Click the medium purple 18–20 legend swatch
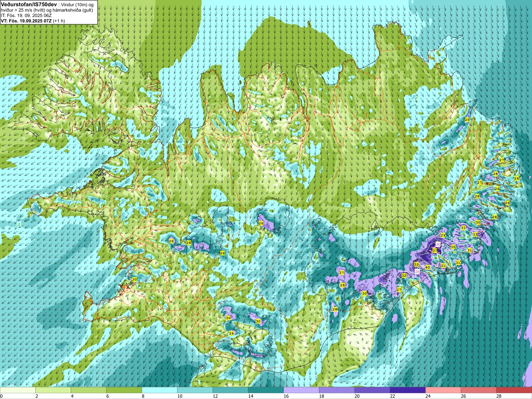This screenshot has height=399, width=532. click(337, 390)
